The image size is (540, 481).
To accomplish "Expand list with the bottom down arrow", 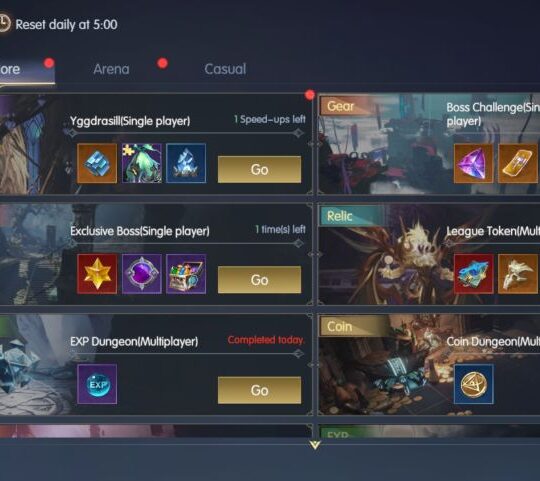I will click(315, 445).
